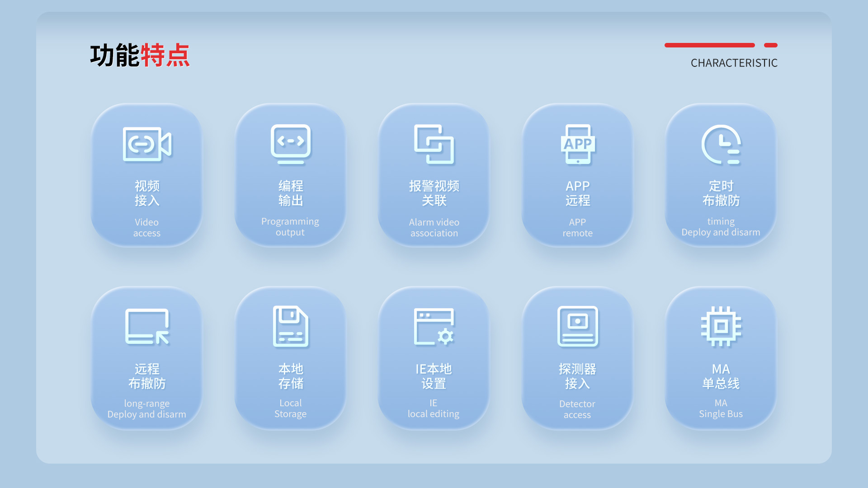Image resolution: width=868 pixels, height=488 pixels.
Task: Click the short red dash at top right
Action: 770,45
